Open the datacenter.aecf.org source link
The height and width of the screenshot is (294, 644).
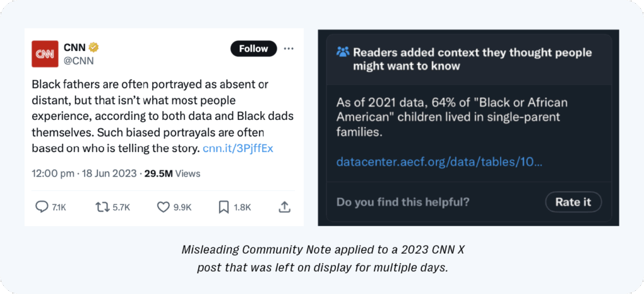click(439, 162)
